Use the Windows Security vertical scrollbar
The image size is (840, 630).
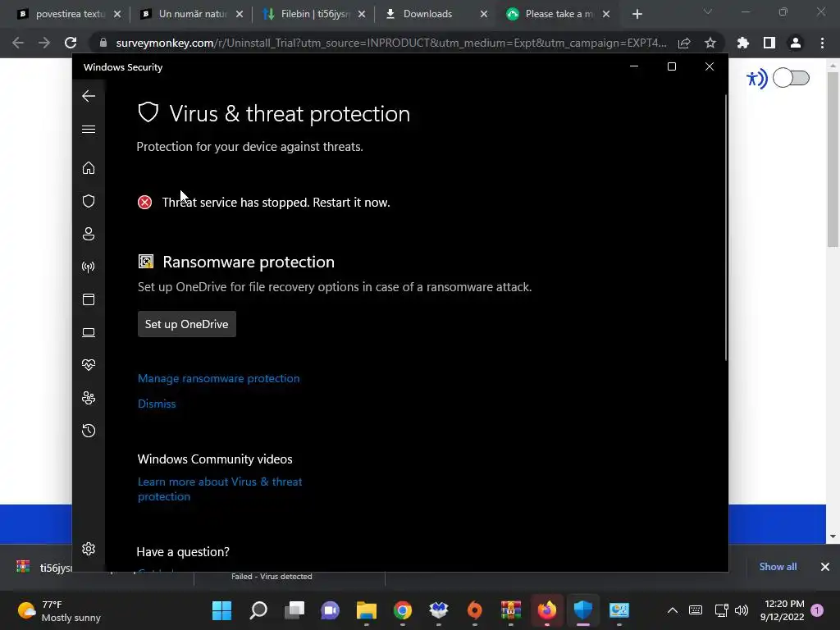[x=726, y=228]
